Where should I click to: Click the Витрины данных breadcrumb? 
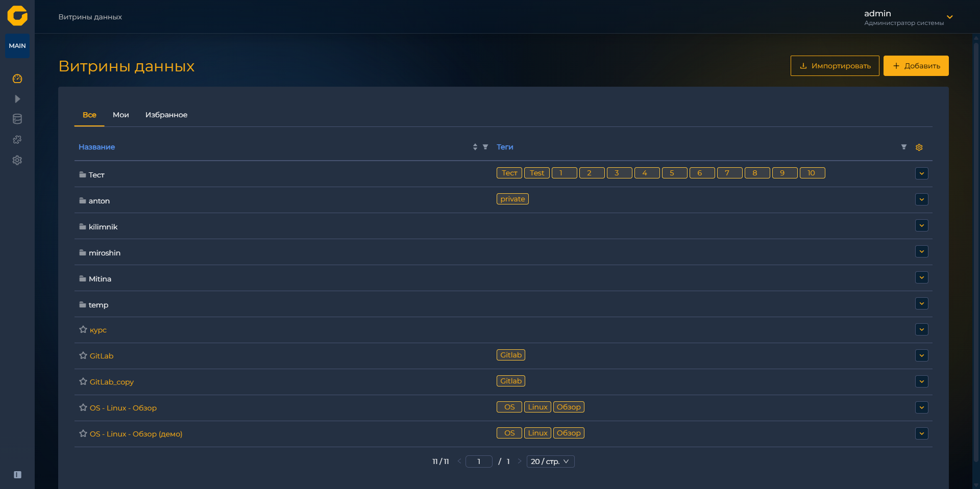pos(90,17)
